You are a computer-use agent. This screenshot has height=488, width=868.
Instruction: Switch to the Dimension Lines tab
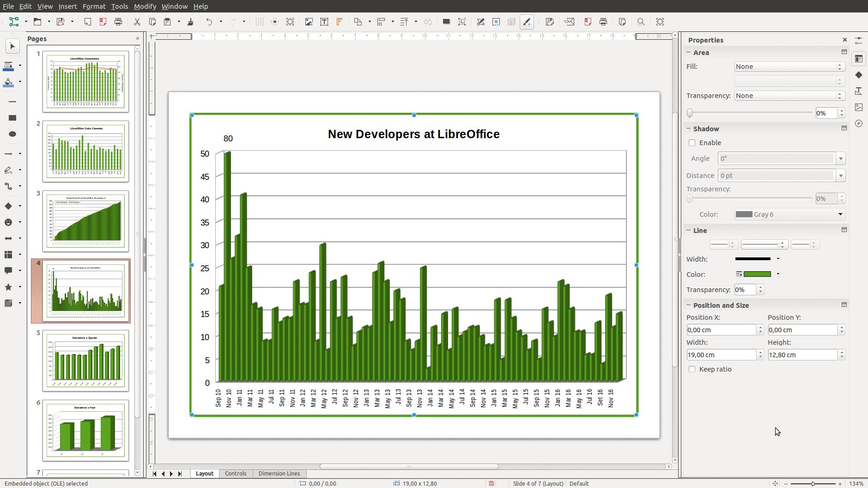point(279,473)
